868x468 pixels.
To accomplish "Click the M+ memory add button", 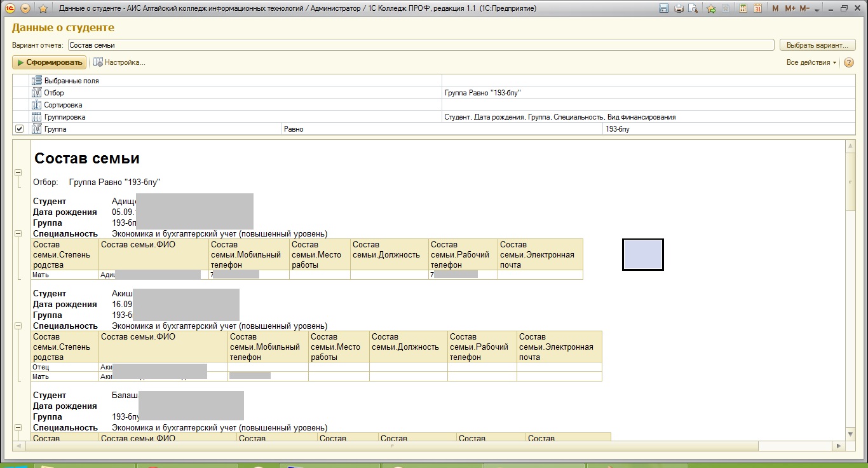I will pos(790,8).
